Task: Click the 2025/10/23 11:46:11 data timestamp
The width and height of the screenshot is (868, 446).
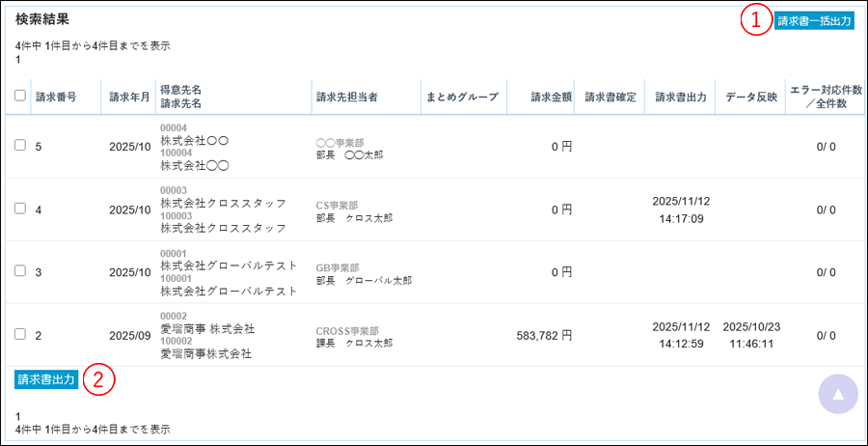Action: tap(751, 335)
